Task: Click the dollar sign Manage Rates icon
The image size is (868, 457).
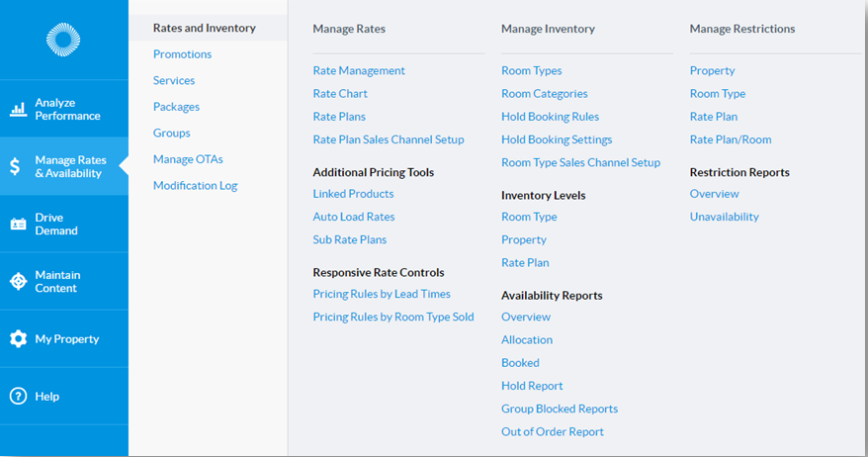Action: pyautogui.click(x=16, y=166)
